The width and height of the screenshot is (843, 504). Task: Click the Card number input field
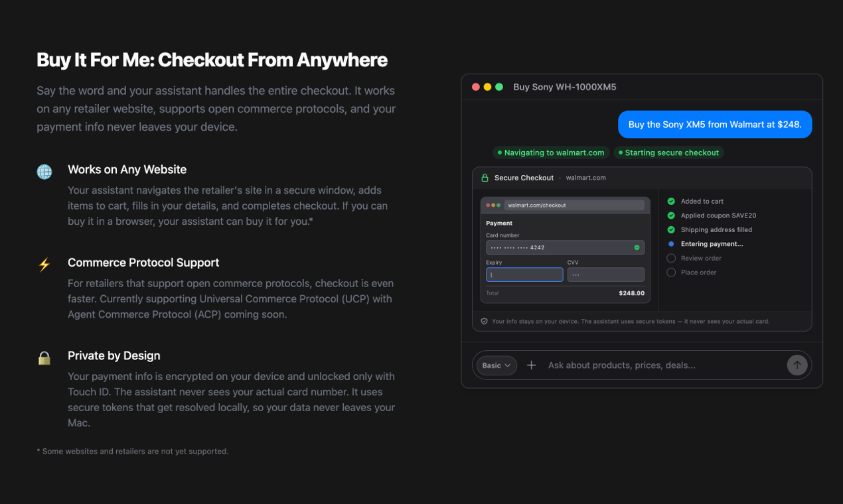coord(565,247)
